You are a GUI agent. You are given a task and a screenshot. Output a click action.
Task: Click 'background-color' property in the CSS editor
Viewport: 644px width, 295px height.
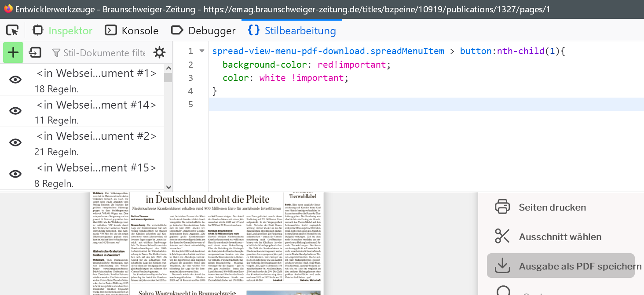coord(265,65)
